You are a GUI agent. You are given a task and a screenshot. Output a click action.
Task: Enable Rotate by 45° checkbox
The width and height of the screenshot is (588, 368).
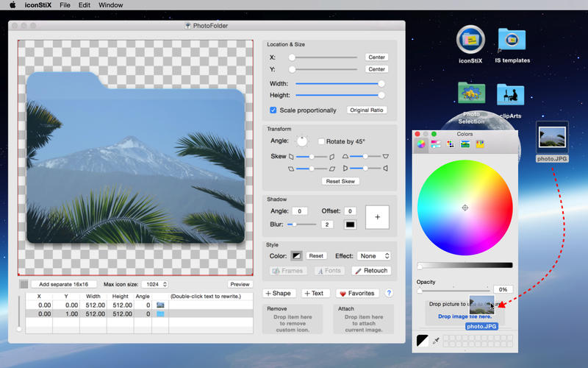click(x=321, y=141)
